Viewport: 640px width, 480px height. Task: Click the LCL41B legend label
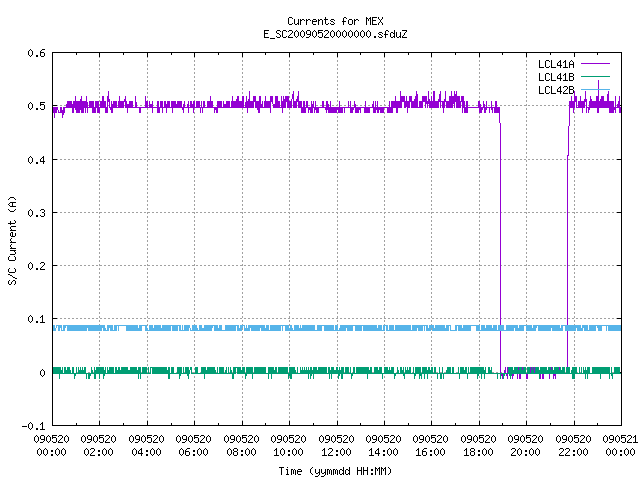point(556,77)
